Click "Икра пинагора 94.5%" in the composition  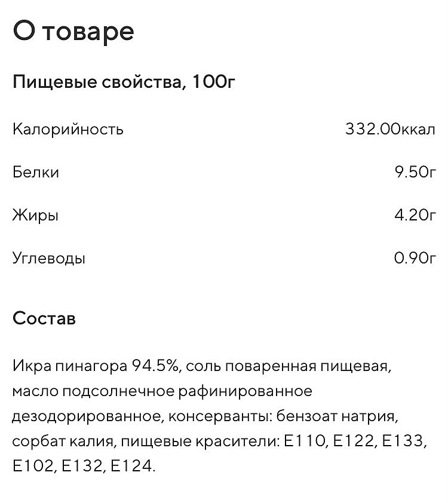click(x=96, y=366)
